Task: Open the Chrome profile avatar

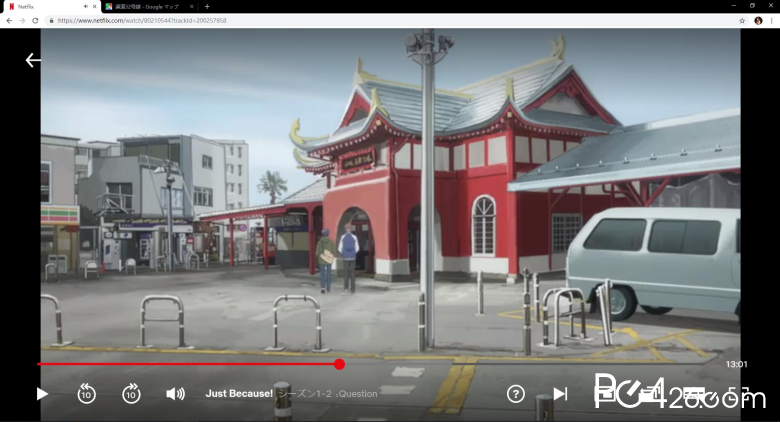Action: [758, 20]
